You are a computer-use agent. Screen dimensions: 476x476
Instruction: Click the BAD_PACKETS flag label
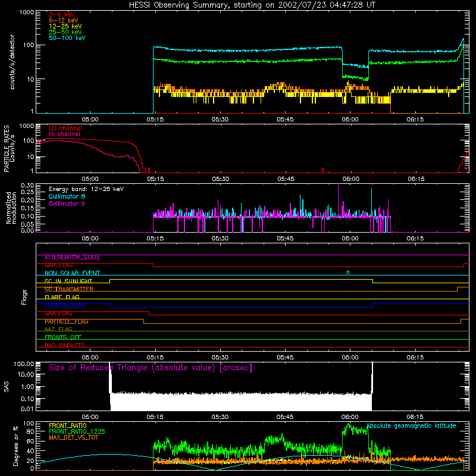tap(64, 345)
